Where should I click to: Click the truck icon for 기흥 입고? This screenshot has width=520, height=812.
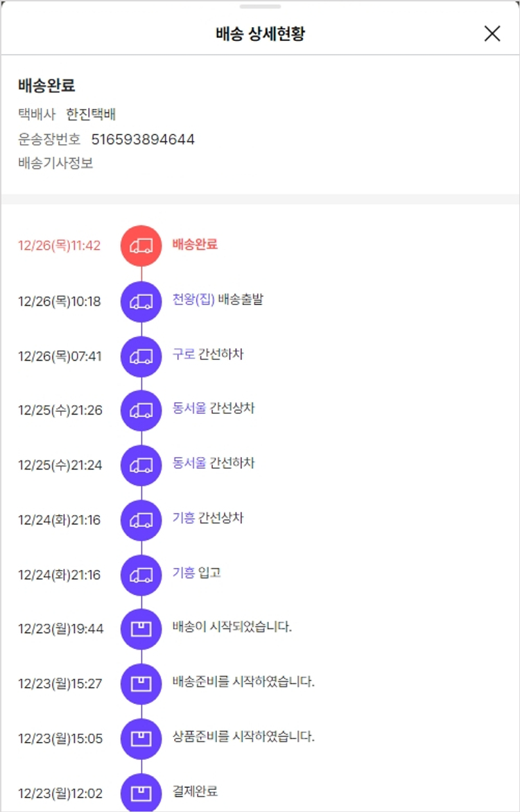coord(141,575)
